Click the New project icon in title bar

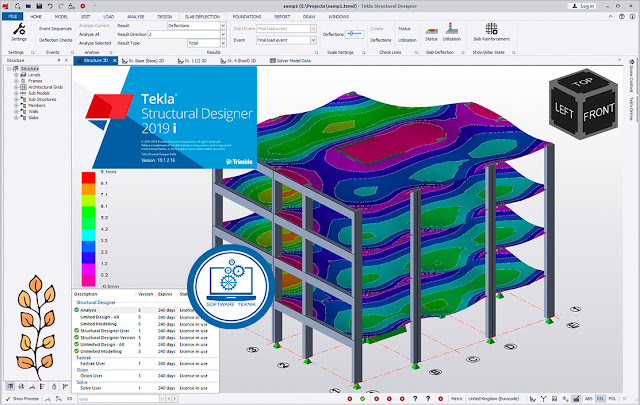[18, 6]
